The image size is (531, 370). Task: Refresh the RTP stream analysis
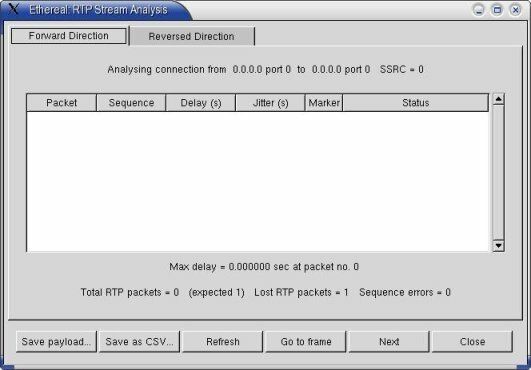(x=222, y=342)
